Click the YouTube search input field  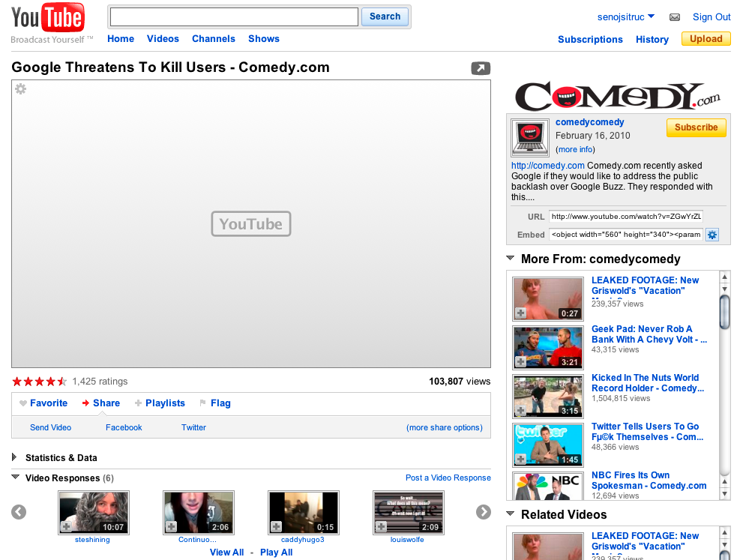coord(234,16)
